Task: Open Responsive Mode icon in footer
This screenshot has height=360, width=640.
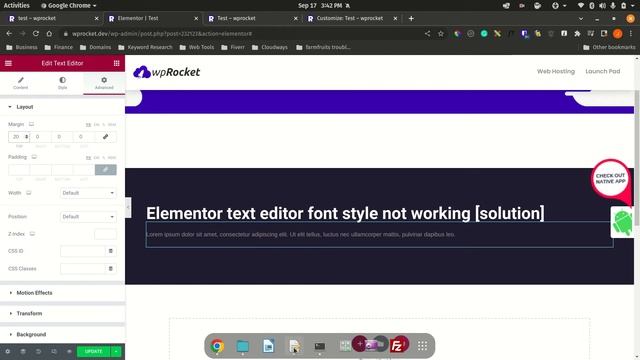Action: tap(54, 351)
